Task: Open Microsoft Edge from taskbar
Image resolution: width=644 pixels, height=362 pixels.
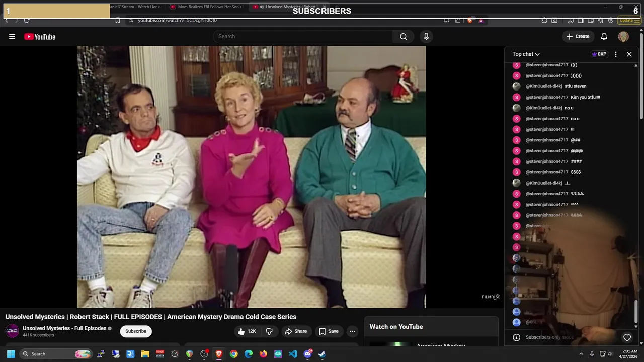Action: (x=249, y=354)
